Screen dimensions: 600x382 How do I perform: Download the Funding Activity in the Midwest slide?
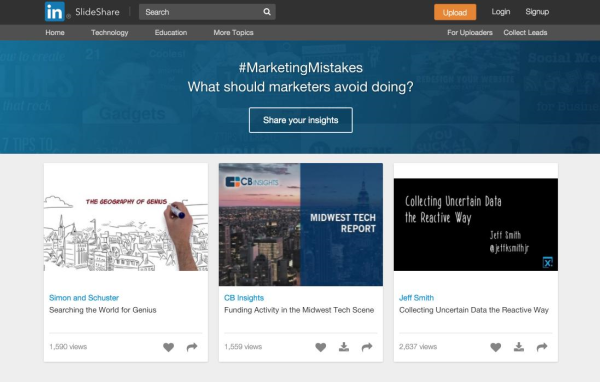[x=344, y=347]
